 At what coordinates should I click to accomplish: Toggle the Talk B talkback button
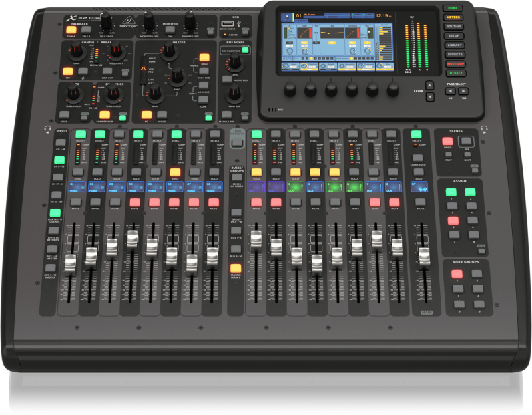pos(86,30)
